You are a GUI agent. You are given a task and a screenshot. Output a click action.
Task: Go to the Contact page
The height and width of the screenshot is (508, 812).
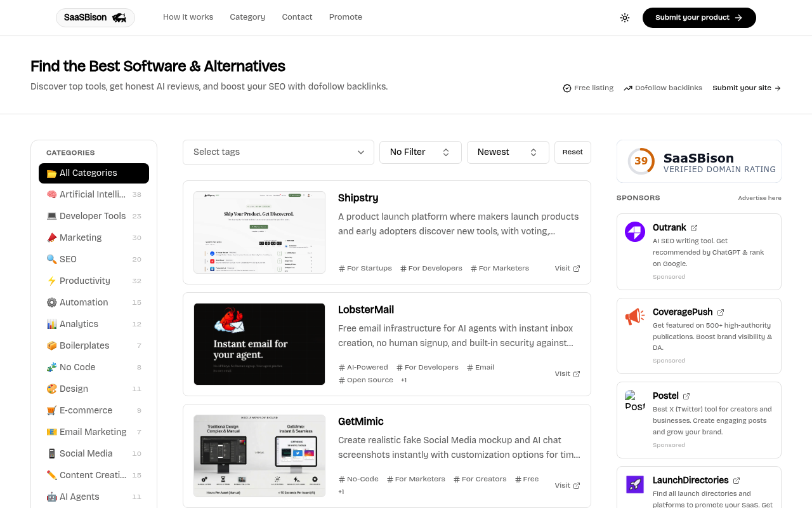click(298, 17)
